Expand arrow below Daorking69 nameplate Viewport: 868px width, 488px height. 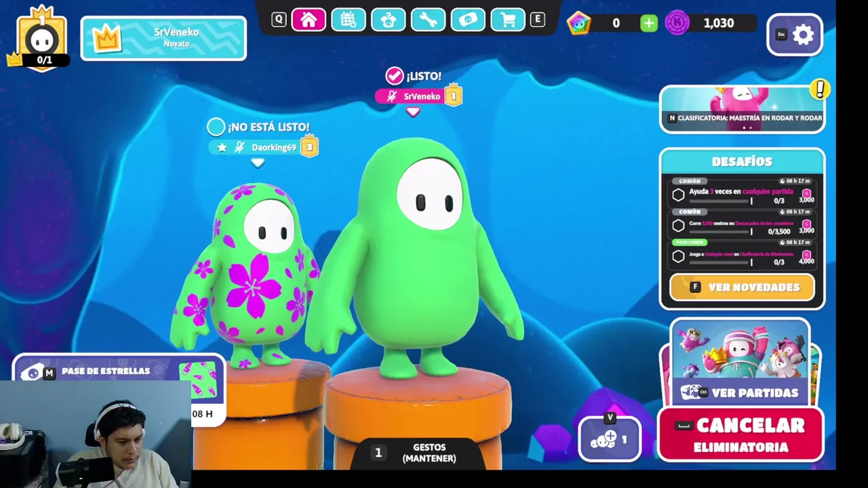[x=257, y=163]
